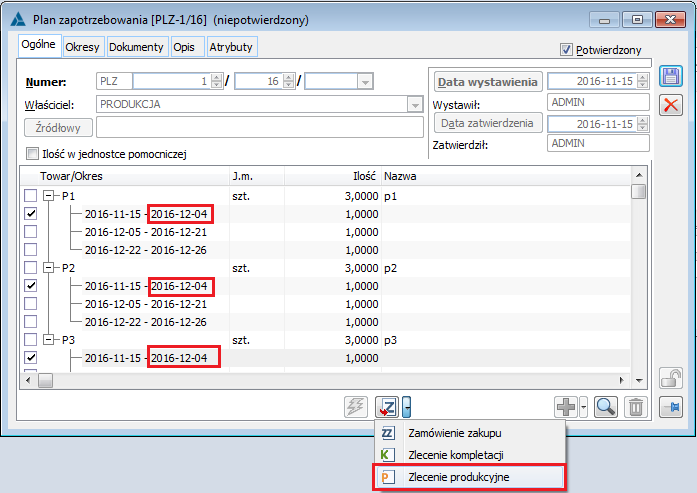The width and height of the screenshot is (697, 493).
Task: Click the Wystawił ADMIN field
Action: click(598, 102)
